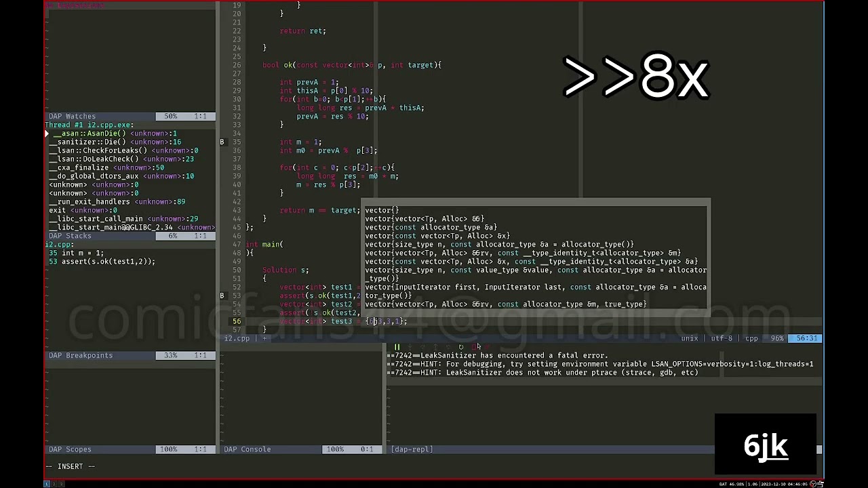This screenshot has height=488, width=868.
Task: Select stack frame __lsan::DoLeakCheck()
Action: click(x=121, y=159)
